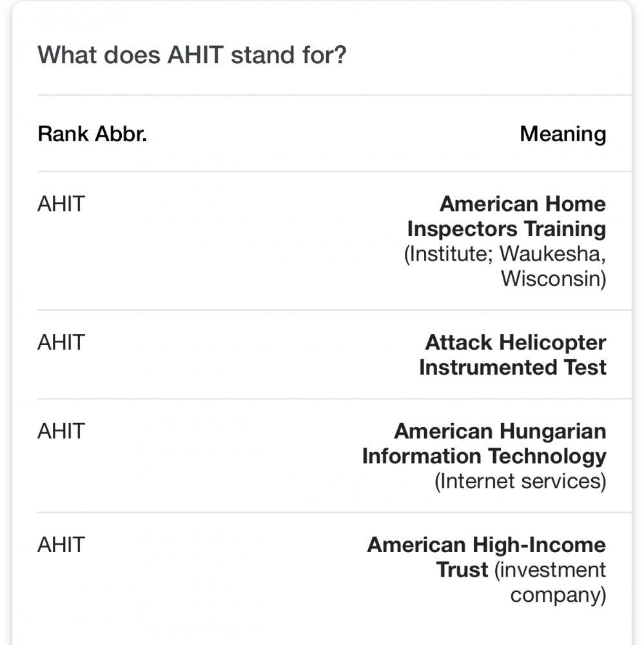This screenshot has width=644, height=645.
Task: Click '(Institute; Waukesha, Wisconsin)' description text
Action: click(x=505, y=266)
